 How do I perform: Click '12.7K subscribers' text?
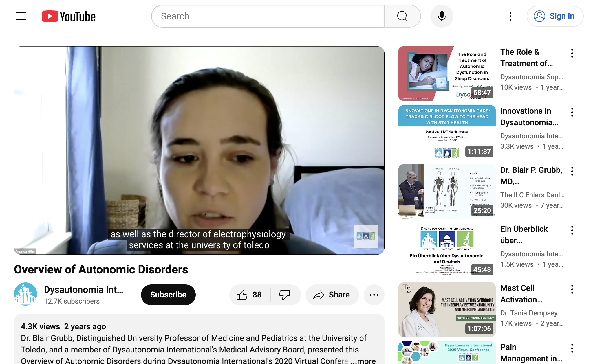point(72,301)
